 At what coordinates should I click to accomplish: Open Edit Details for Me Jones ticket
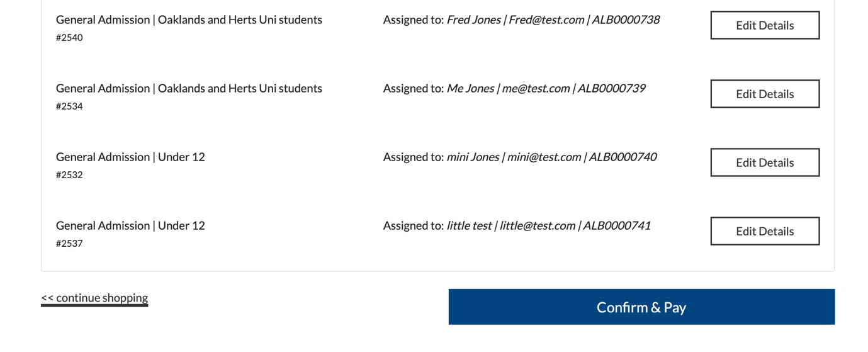tap(764, 94)
